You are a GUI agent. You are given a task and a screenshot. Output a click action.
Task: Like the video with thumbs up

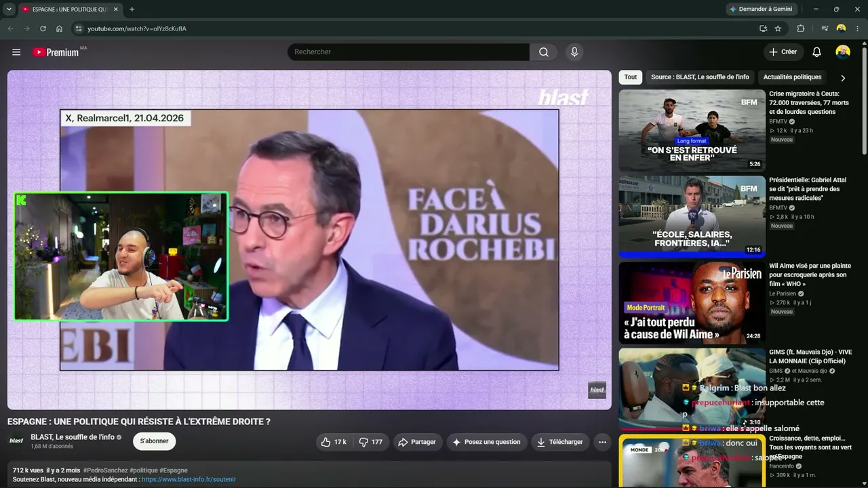click(x=334, y=442)
